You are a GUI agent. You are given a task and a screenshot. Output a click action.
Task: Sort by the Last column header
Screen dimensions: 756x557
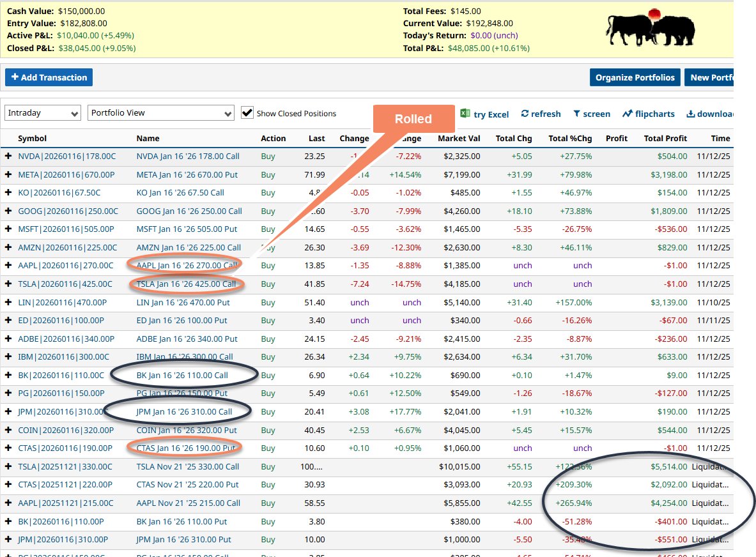pyautogui.click(x=316, y=138)
